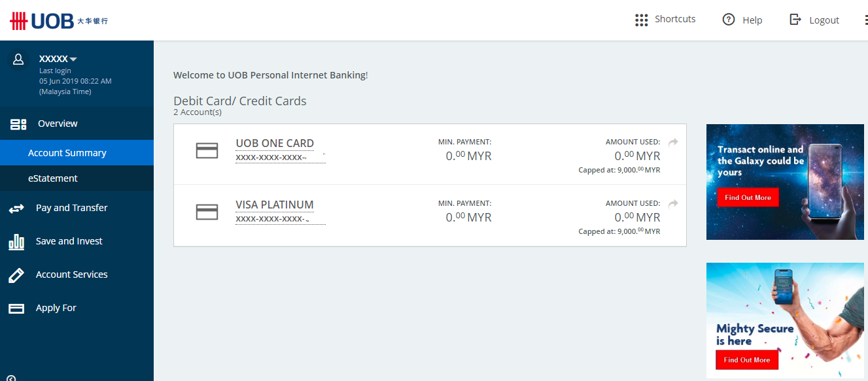Click the UOB logo in the header
This screenshot has width=868, height=381.
tap(59, 20)
